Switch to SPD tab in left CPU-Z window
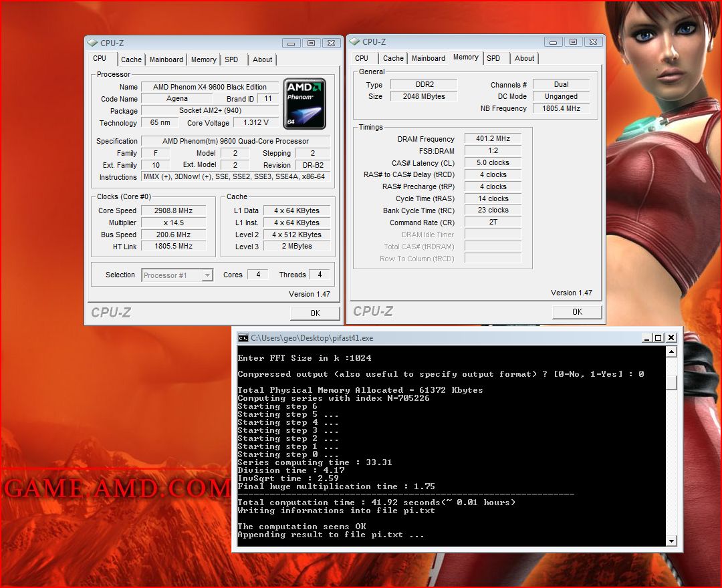722x588 pixels. click(x=231, y=59)
